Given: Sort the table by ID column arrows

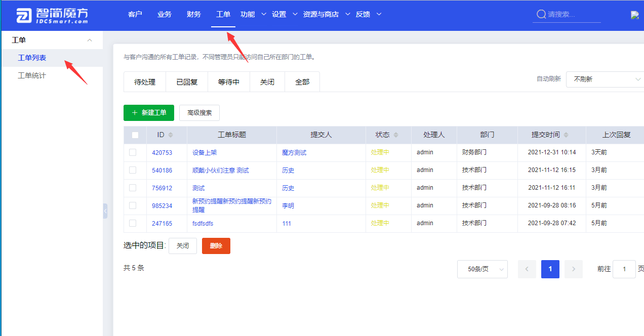Looking at the screenshot, I should coord(171,135).
